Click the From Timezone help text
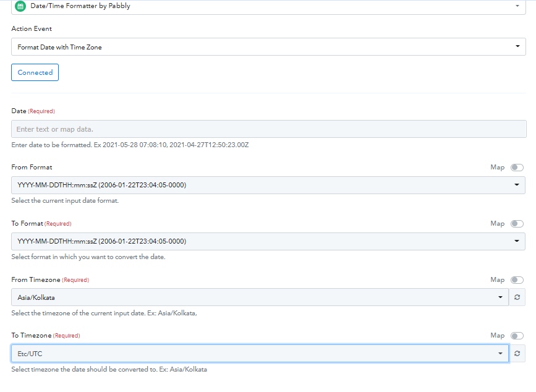 [104, 313]
